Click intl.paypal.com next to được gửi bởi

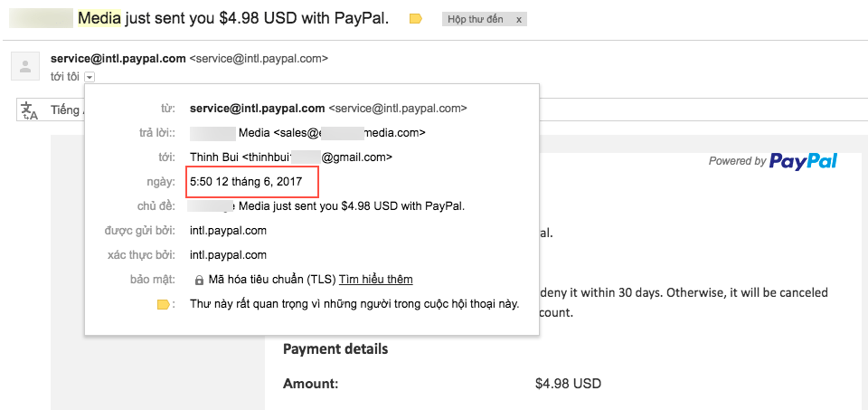click(228, 231)
